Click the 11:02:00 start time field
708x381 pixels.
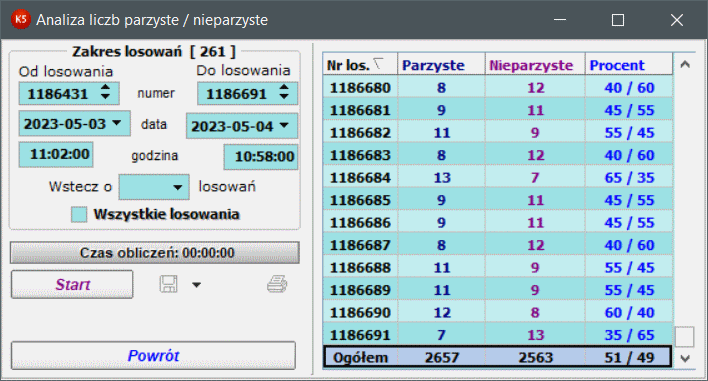point(56,154)
